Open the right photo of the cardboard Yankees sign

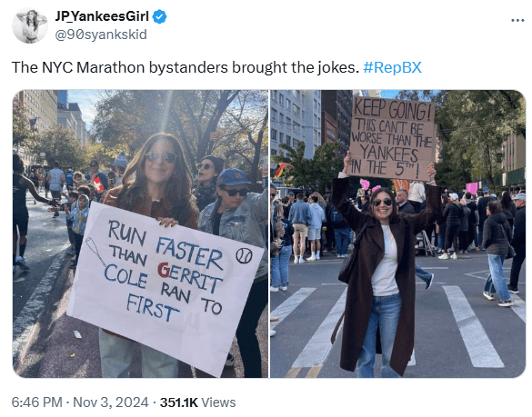click(x=398, y=233)
